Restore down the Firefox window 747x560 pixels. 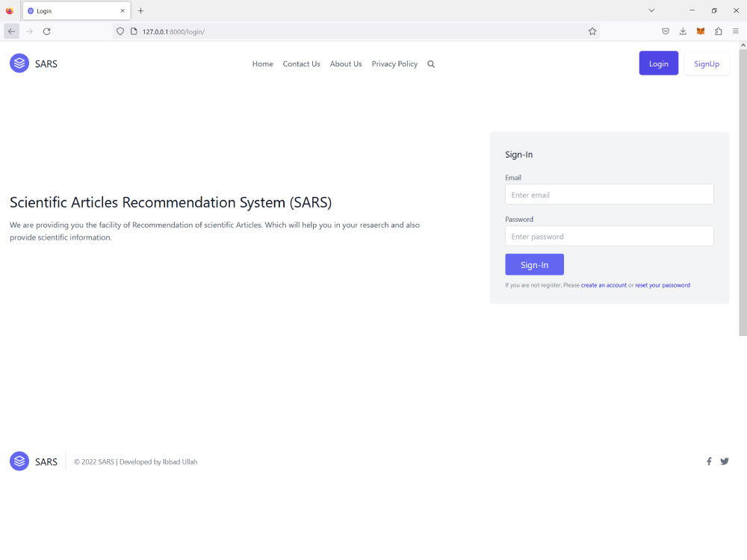pyautogui.click(x=713, y=10)
